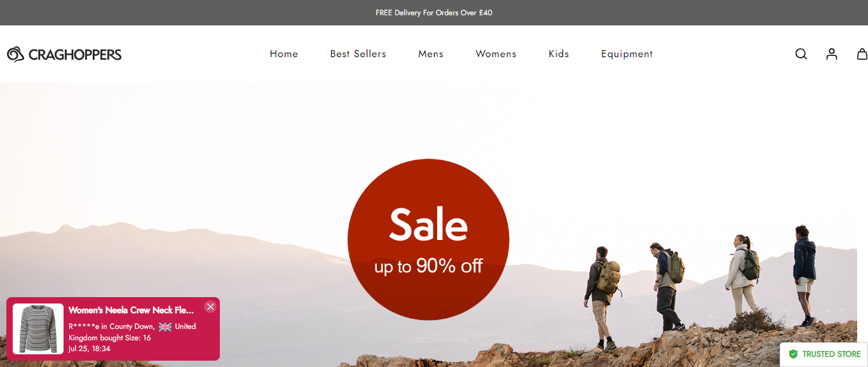Click the Craghoppers swirl logo icon
This screenshot has width=868, height=367.
pyautogui.click(x=15, y=54)
